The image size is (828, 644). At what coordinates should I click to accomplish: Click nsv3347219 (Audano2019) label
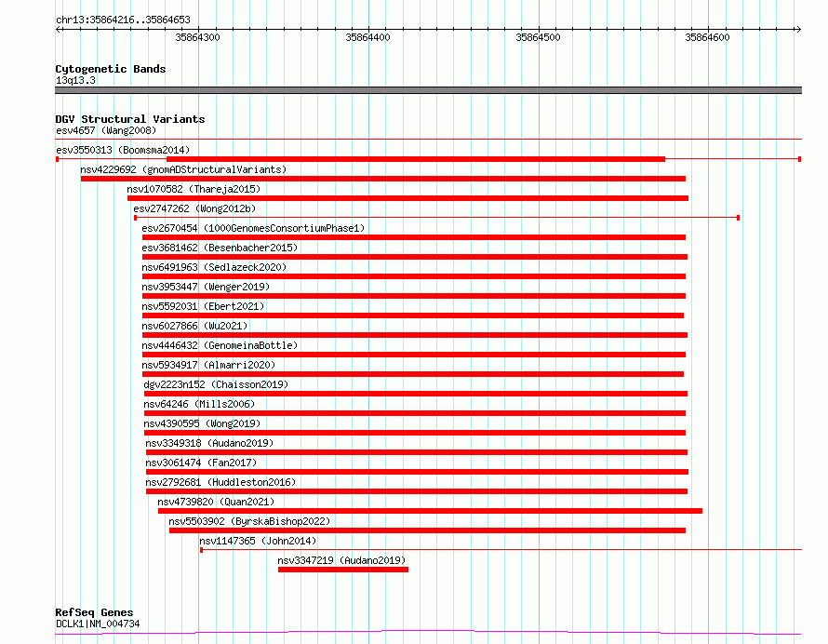[x=341, y=560]
